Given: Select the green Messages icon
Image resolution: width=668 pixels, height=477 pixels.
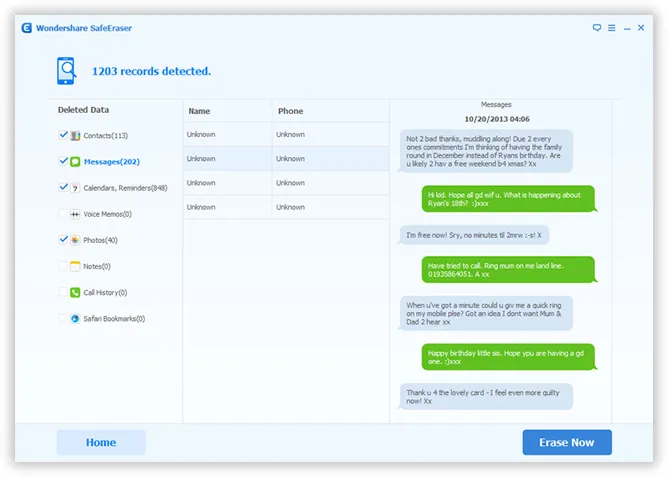Looking at the screenshot, I should pos(75,161).
